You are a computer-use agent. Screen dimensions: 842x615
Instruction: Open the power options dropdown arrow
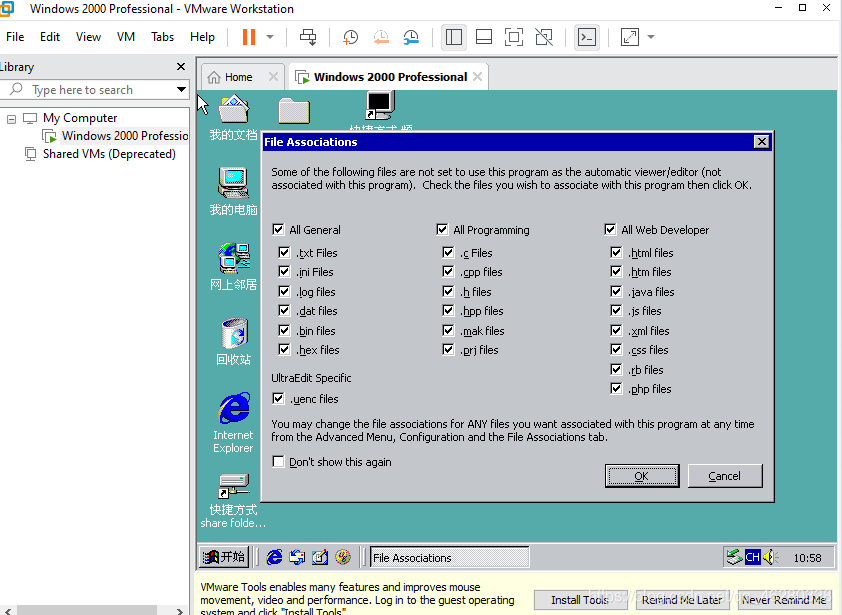[x=270, y=37]
